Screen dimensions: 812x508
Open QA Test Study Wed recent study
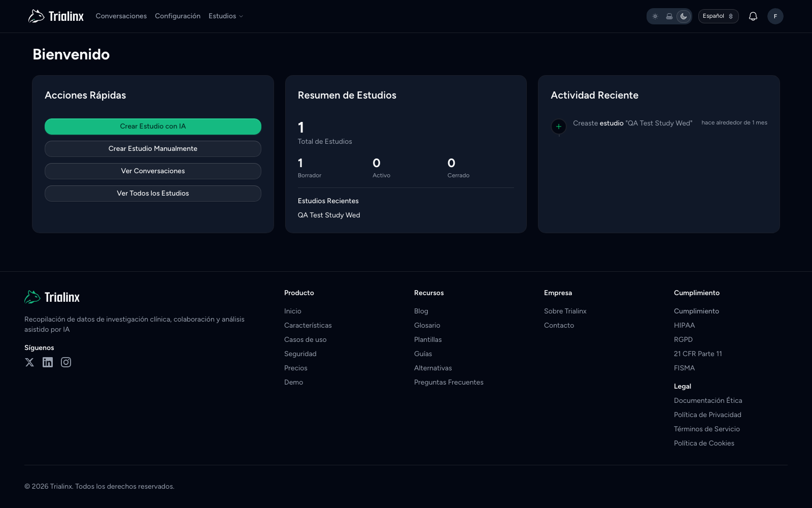coord(329,215)
